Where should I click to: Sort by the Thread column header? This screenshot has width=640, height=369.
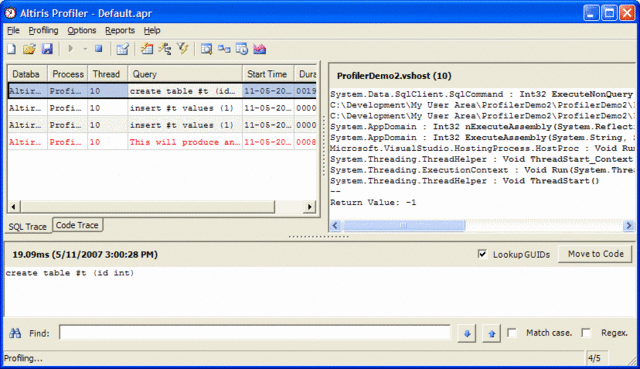[x=107, y=74]
